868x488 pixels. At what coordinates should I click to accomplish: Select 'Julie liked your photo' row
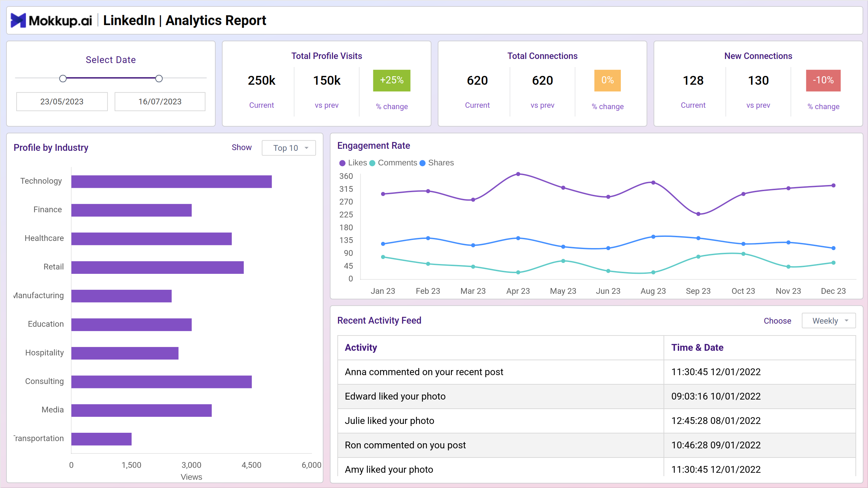[x=597, y=421]
